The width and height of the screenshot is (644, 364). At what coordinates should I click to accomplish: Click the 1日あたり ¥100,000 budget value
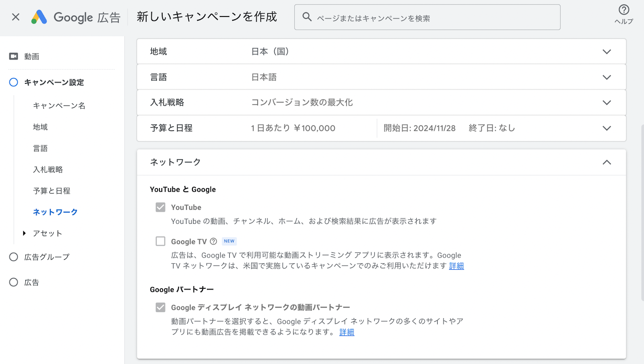[293, 128]
